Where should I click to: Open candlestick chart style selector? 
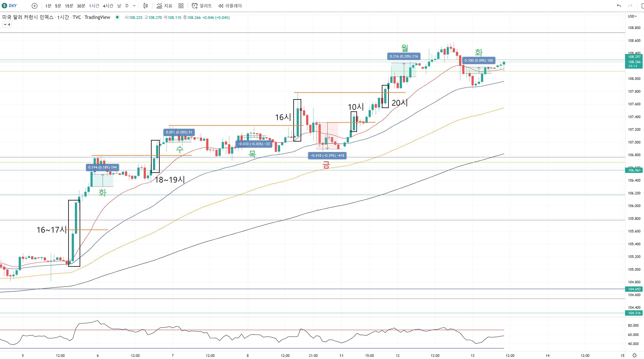point(145,6)
